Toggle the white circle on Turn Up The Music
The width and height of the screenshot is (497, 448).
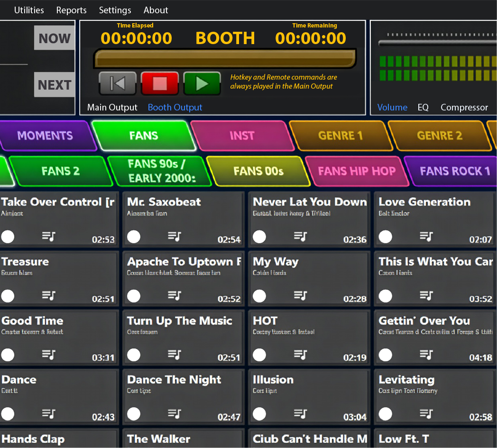pos(134,355)
